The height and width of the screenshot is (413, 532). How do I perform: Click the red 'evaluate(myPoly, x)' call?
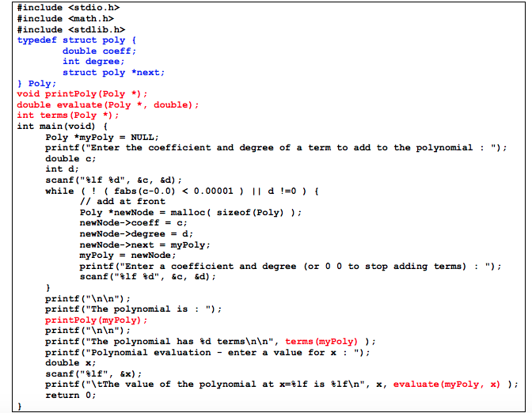[x=446, y=385]
